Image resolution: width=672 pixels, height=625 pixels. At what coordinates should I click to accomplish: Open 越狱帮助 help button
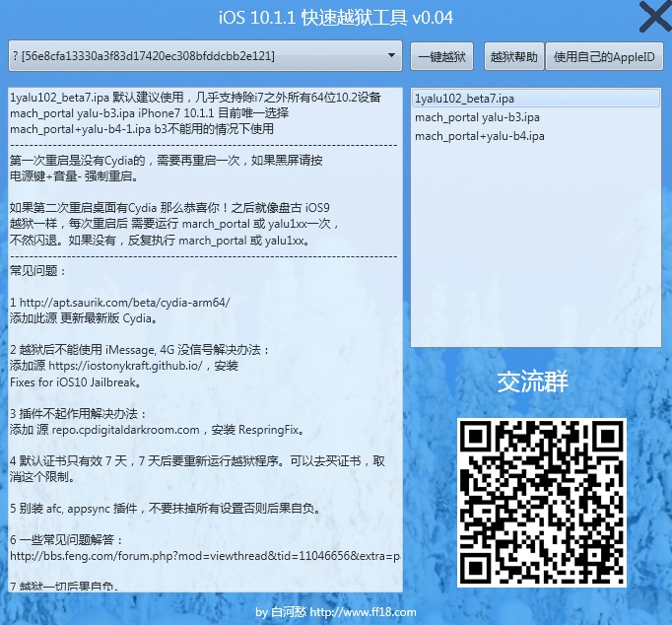[514, 56]
